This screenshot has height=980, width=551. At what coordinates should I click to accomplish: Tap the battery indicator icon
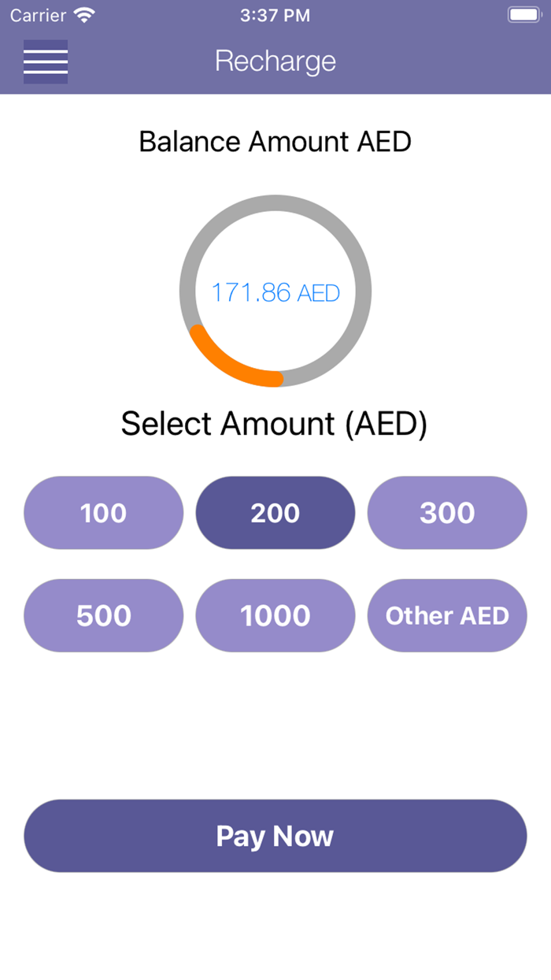pos(523,13)
